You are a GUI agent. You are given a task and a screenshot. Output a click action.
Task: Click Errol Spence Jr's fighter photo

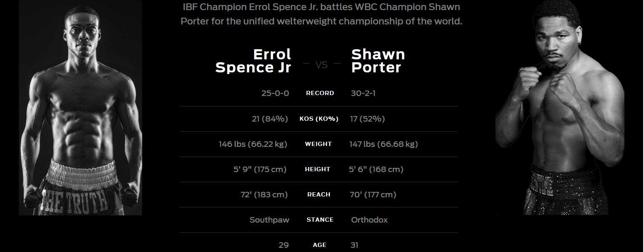[x=81, y=108]
